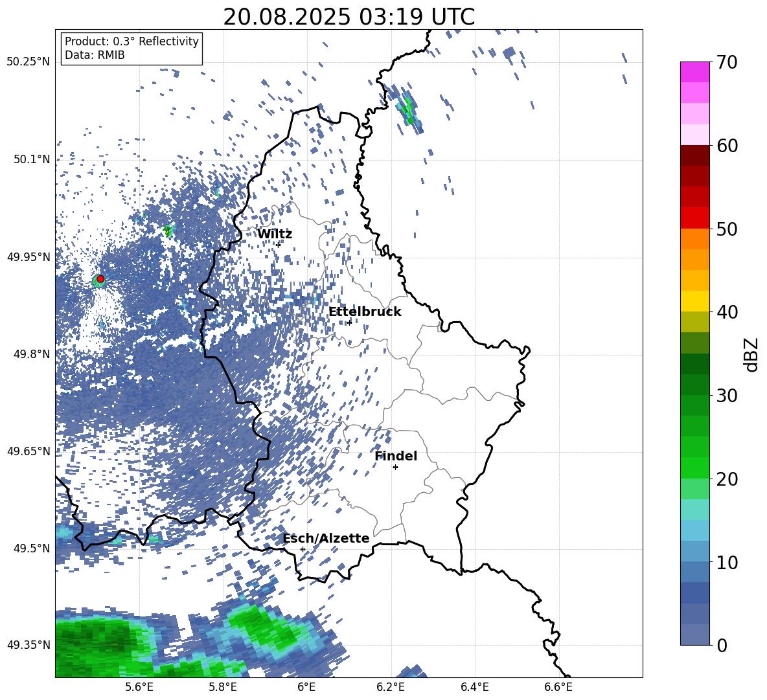This screenshot has height=700, width=767.
Task: Click the 10 tick on the colorbar
Action: [726, 562]
